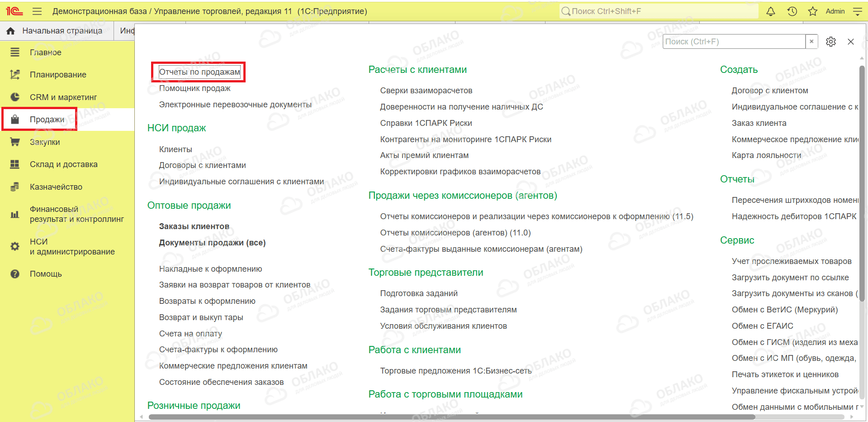This screenshot has width=868, height=422.
Task: Click the Склад и доставка icon
Action: tap(15, 164)
